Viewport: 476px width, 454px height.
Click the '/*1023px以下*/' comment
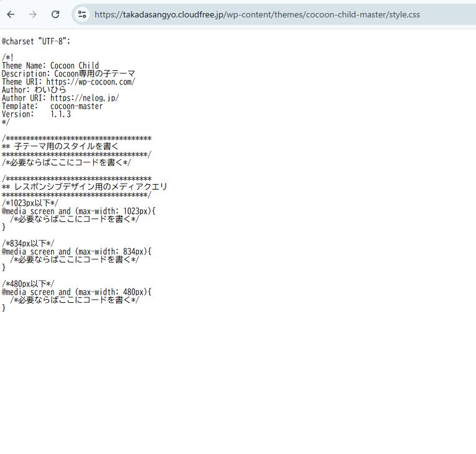(30, 203)
